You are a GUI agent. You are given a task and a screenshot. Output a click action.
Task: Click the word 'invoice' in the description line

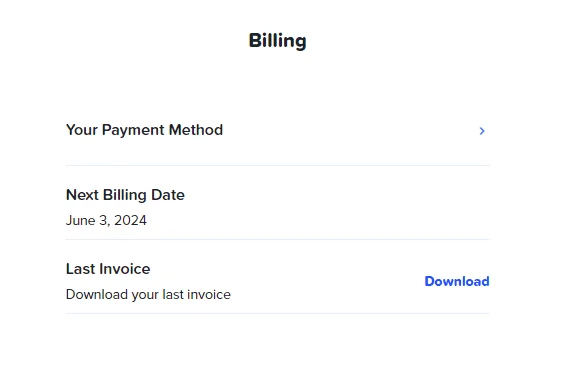click(x=209, y=295)
